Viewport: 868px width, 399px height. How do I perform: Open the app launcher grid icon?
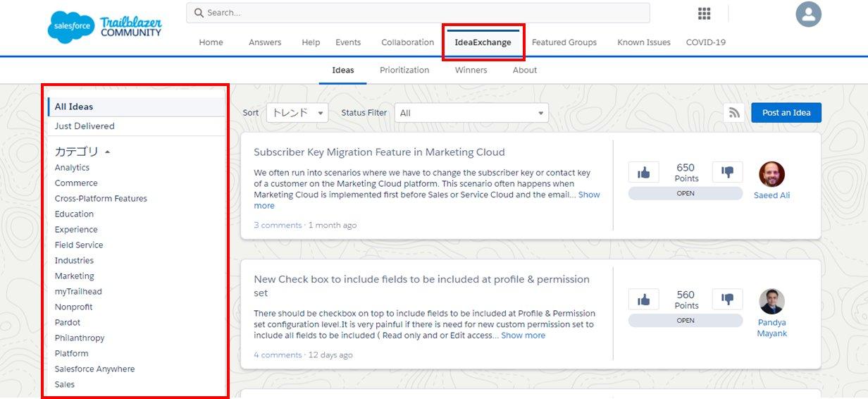pyautogui.click(x=704, y=13)
